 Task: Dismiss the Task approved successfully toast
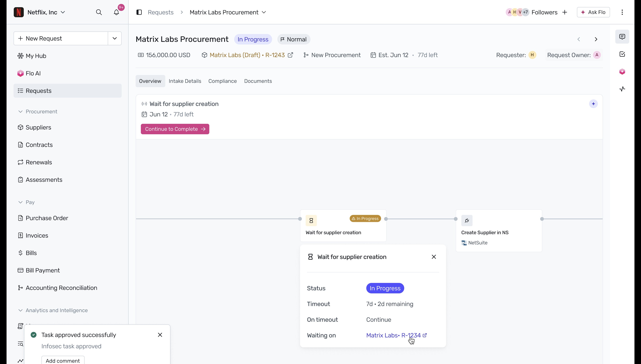tap(160, 335)
